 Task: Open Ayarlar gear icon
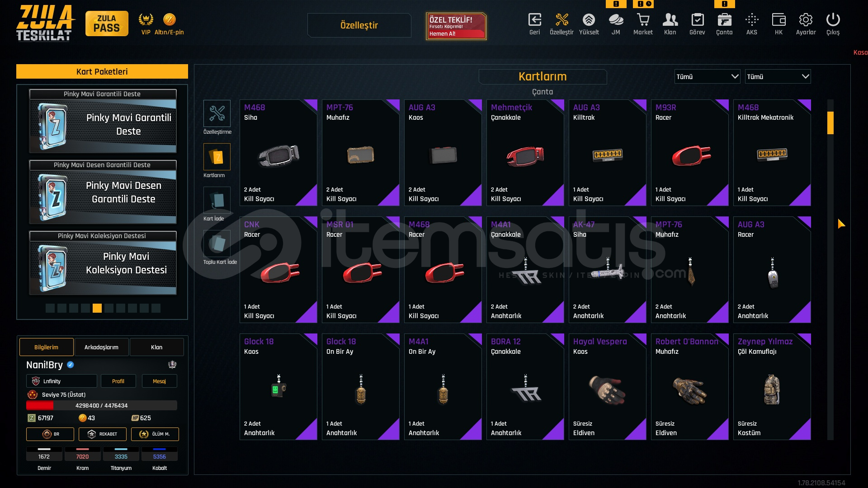(x=806, y=20)
